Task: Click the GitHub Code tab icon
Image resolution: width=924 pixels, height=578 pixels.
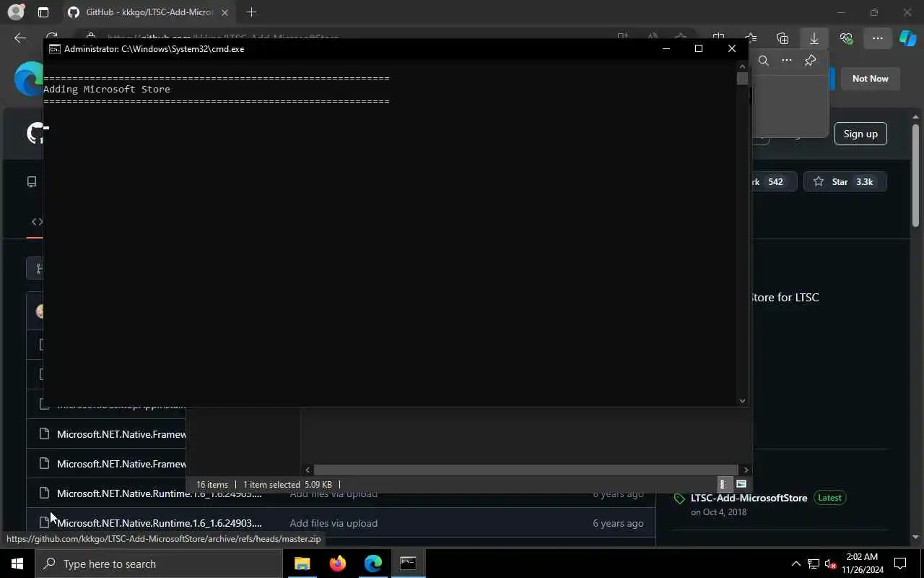Action: tap(37, 222)
